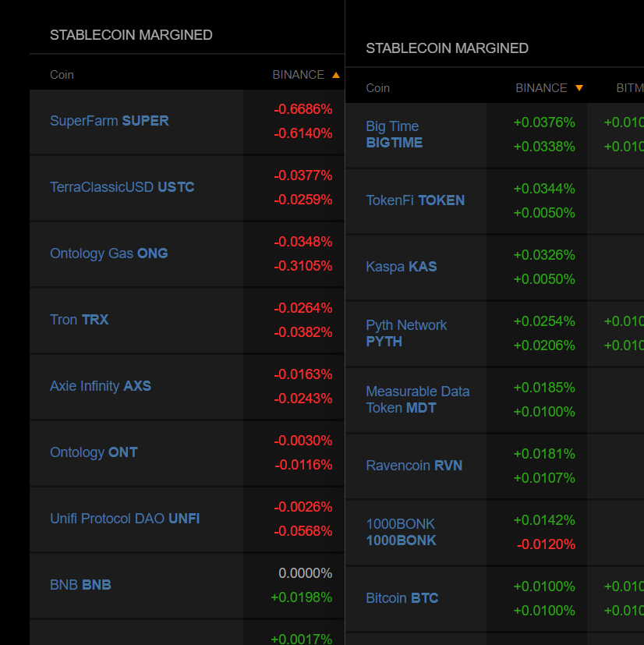Open TerraClassicUSD USTC coin link
The height and width of the screenshot is (645, 644).
(122, 187)
